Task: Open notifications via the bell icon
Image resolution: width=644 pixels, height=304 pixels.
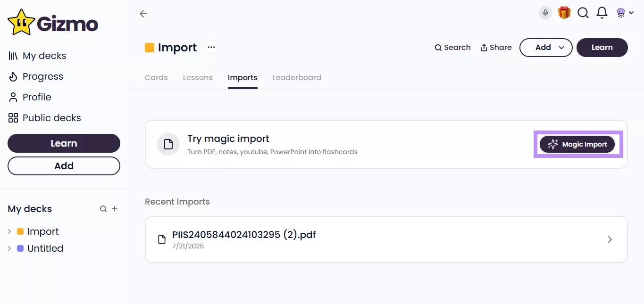Action: (602, 13)
